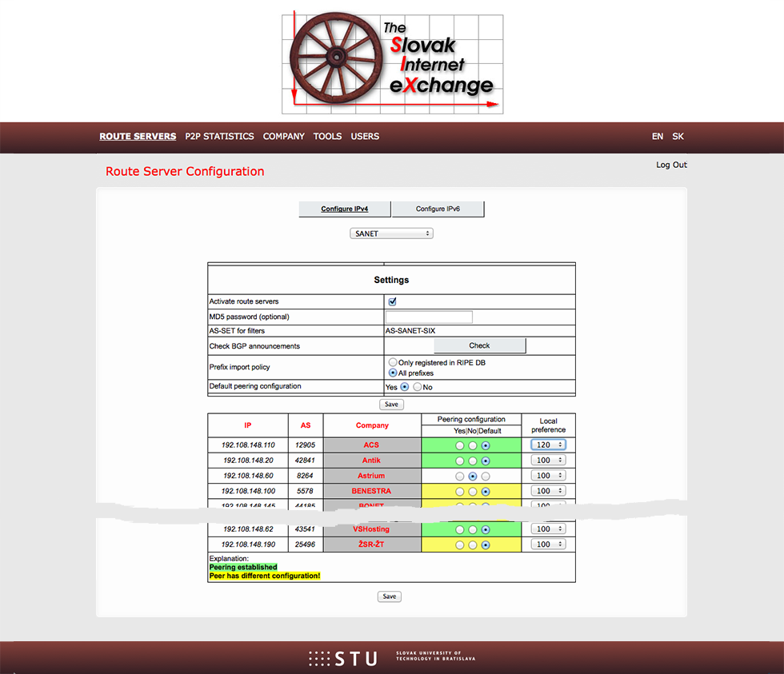Set Astrium peering configuration to Yes
The width and height of the screenshot is (784, 674).
pos(459,477)
